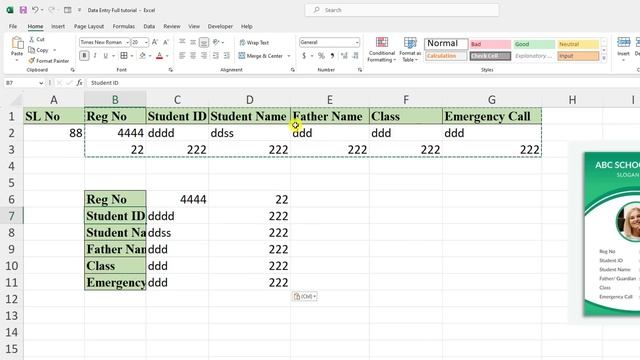Toggle Bold formatting
Image resolution: width=640 pixels, height=360 pixels.
coord(84,55)
